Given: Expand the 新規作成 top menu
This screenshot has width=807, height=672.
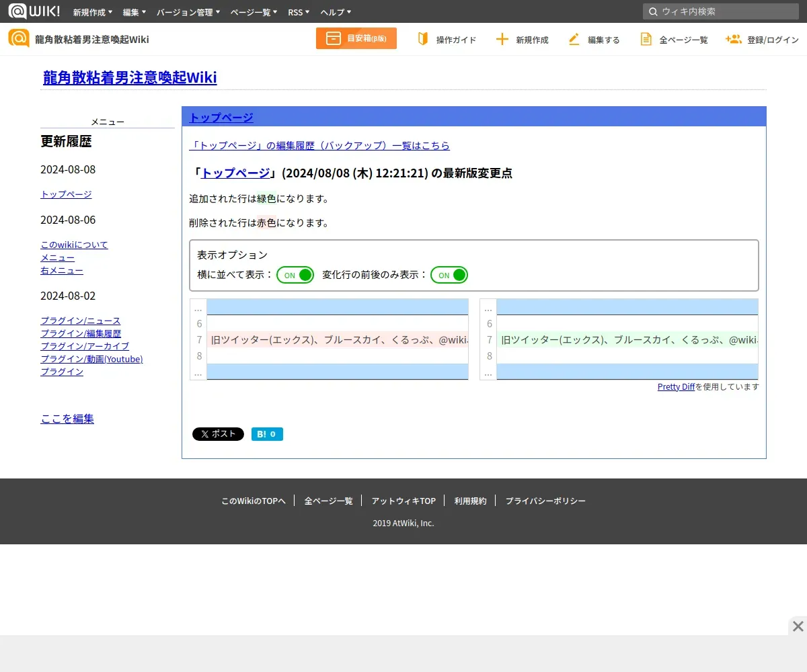Looking at the screenshot, I should coord(93,12).
